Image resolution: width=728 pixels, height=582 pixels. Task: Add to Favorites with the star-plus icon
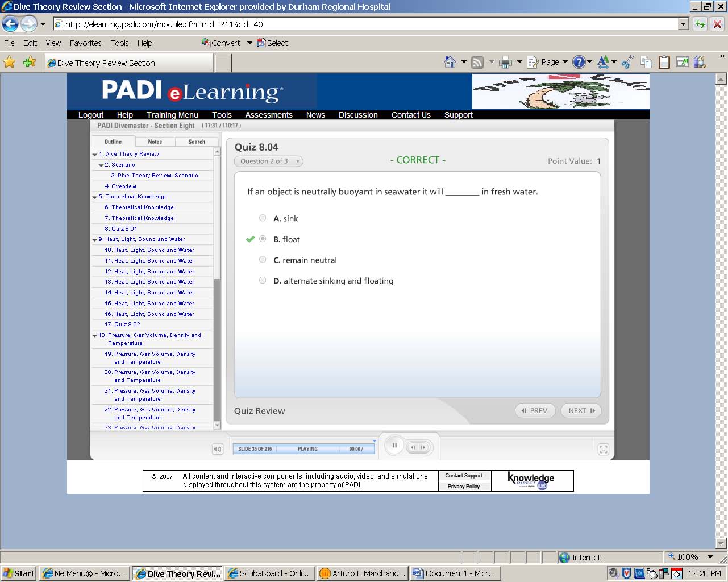(30, 62)
